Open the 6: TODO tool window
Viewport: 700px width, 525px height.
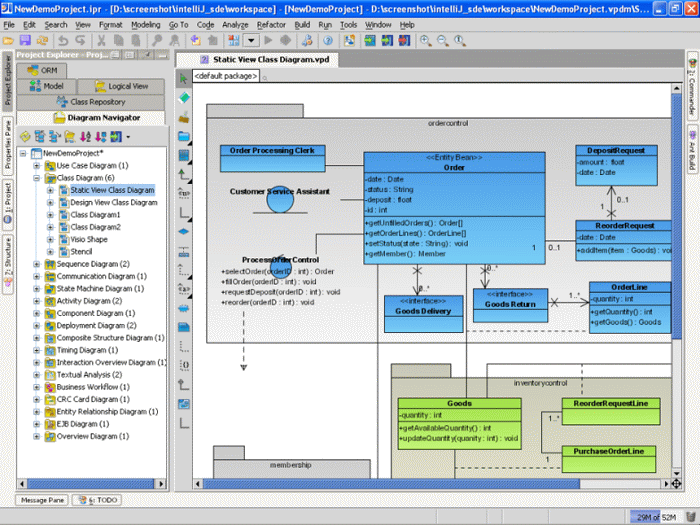coord(97,500)
